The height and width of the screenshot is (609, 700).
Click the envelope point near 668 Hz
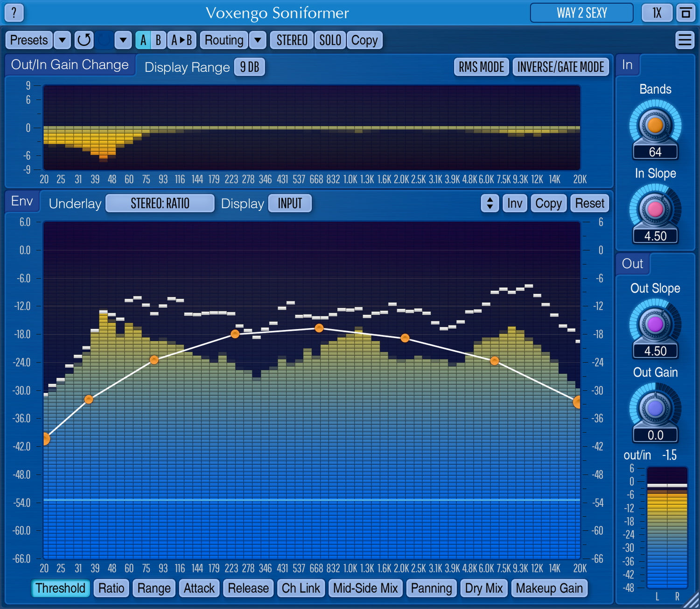(319, 328)
